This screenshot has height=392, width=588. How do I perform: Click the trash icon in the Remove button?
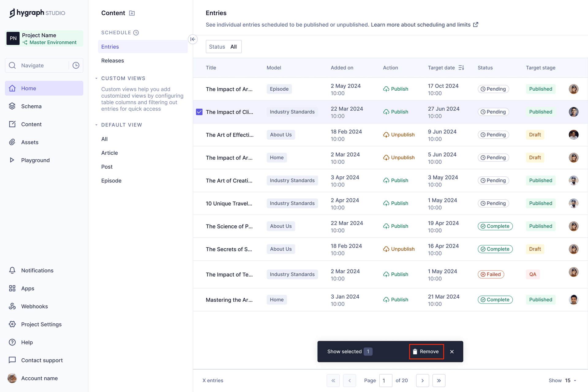[415, 352]
